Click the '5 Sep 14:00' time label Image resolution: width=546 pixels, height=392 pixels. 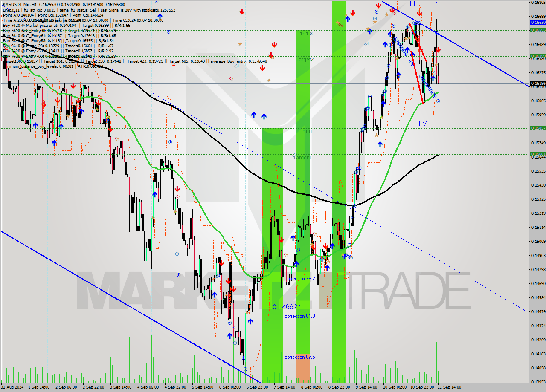pyautogui.click(x=203, y=387)
